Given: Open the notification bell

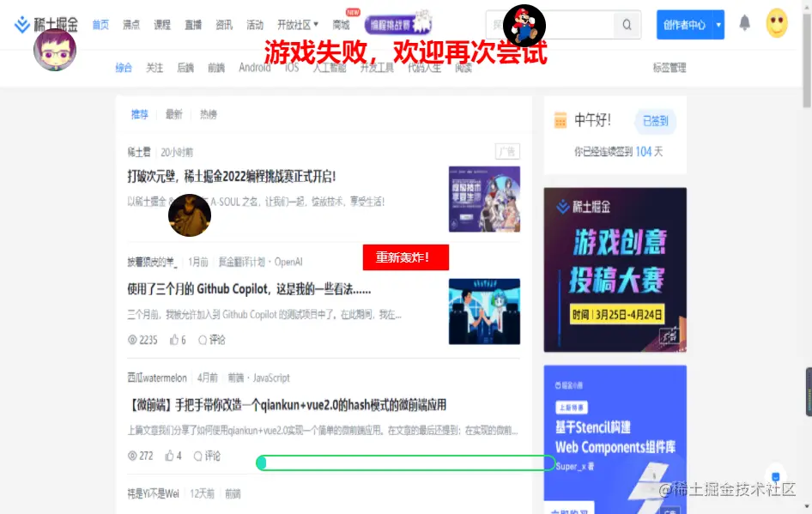Looking at the screenshot, I should (x=745, y=23).
